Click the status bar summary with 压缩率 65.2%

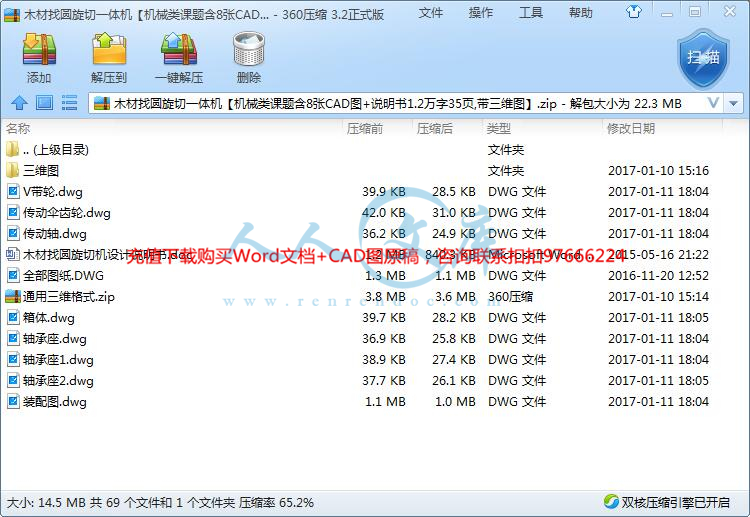(160, 503)
